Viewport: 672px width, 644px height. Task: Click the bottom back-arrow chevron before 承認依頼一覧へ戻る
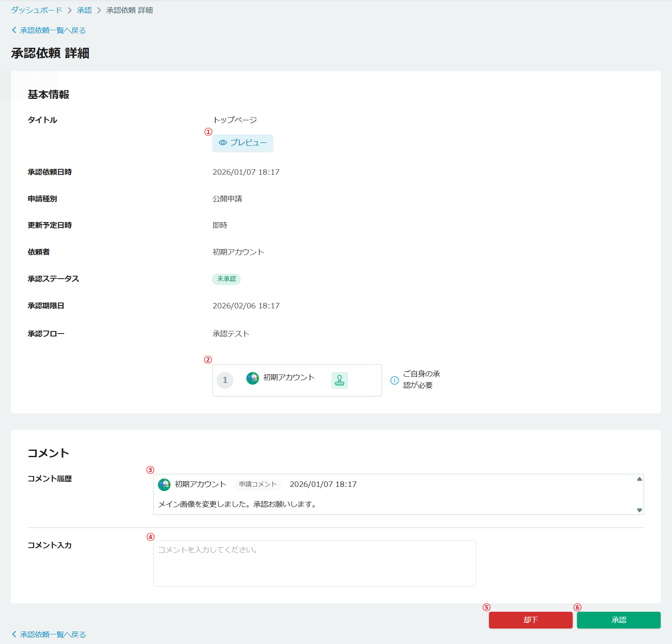(14, 634)
